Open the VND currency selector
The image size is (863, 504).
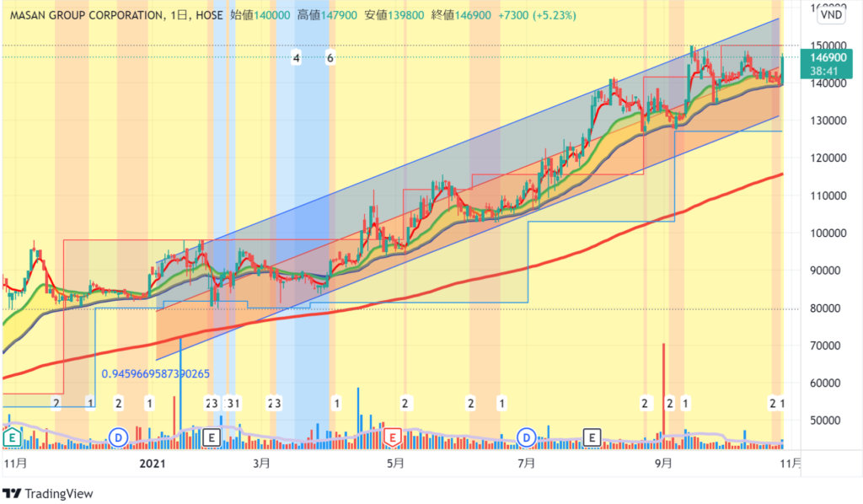[830, 14]
